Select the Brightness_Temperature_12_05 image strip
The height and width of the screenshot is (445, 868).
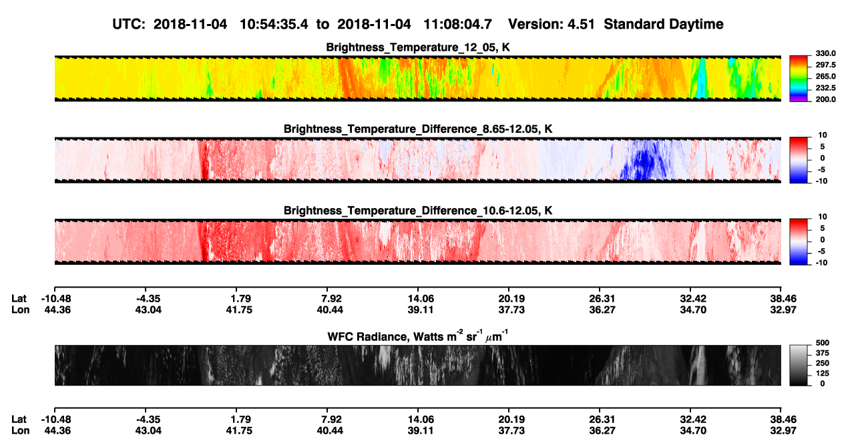click(x=417, y=78)
